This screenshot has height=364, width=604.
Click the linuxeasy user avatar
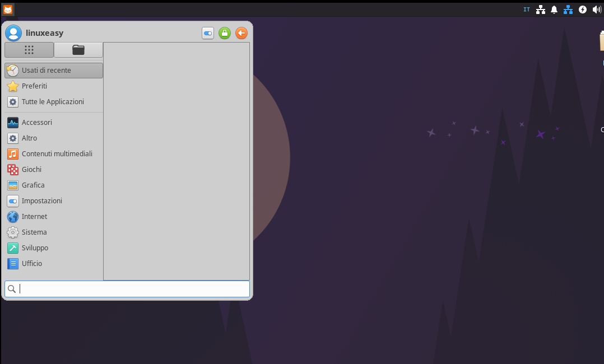13,33
